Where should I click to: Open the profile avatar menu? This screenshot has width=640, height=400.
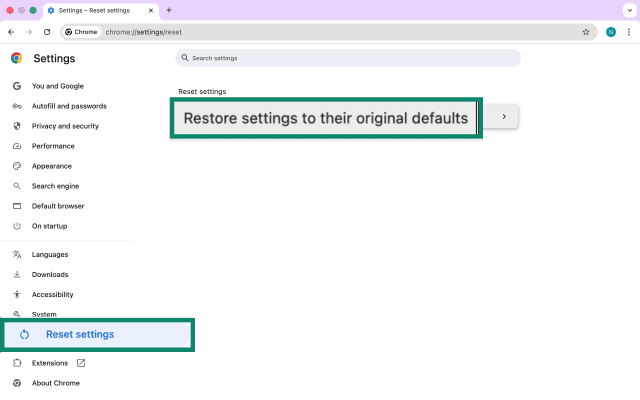click(x=611, y=32)
